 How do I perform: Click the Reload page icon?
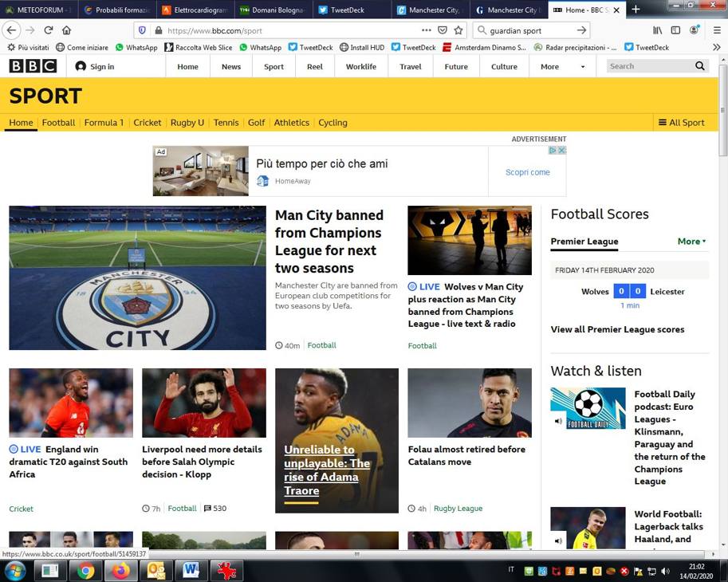pos(48,29)
